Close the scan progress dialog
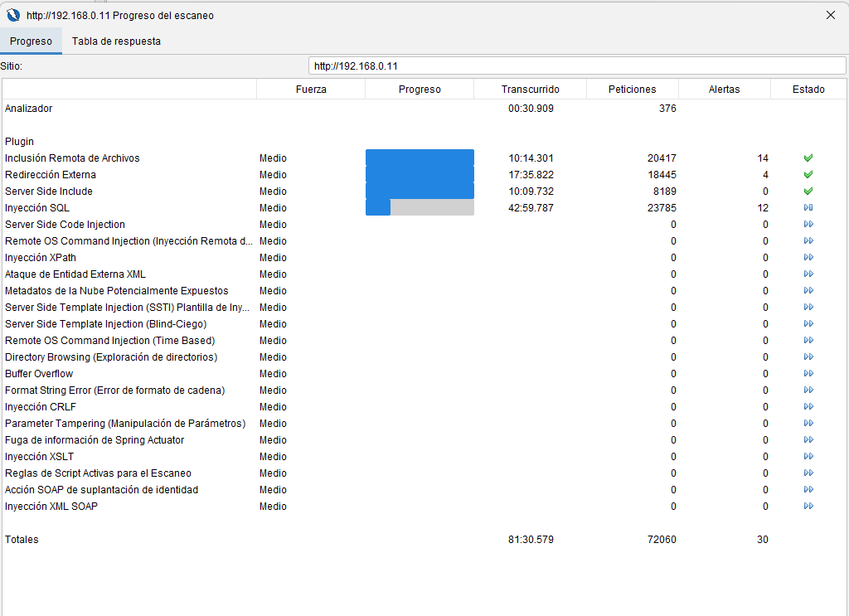849x616 pixels. [831, 15]
